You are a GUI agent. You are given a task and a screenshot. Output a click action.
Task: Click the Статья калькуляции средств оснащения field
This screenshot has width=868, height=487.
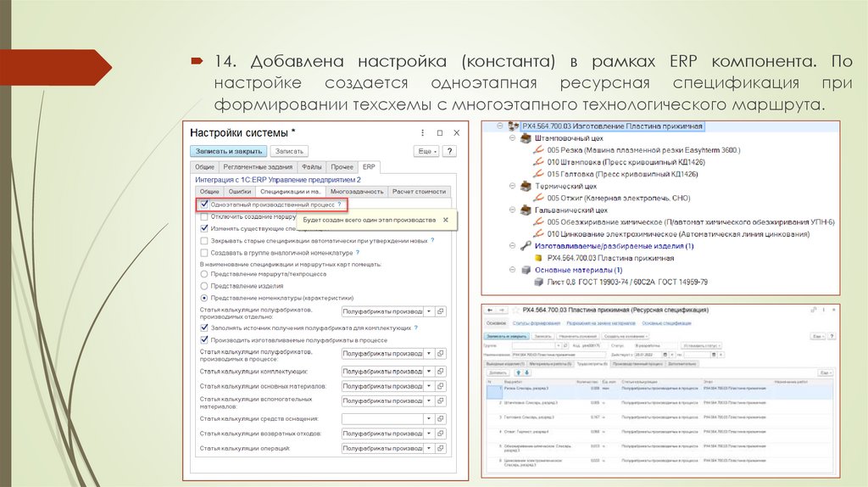point(381,418)
